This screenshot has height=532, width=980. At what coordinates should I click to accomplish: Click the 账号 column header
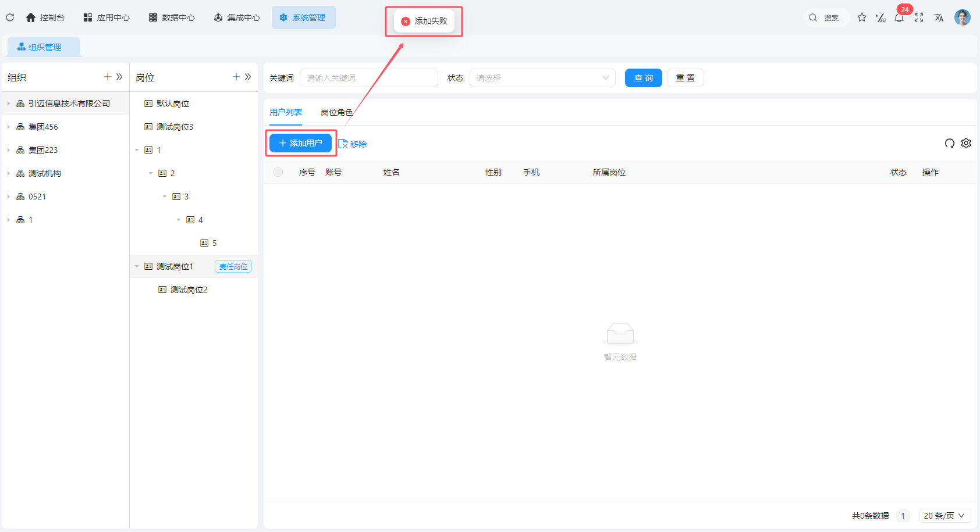point(333,172)
